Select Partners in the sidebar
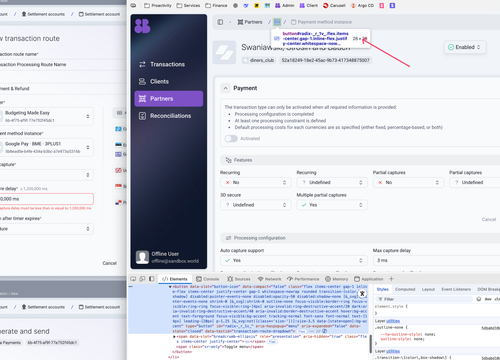The image size is (500, 360). coord(169,99)
